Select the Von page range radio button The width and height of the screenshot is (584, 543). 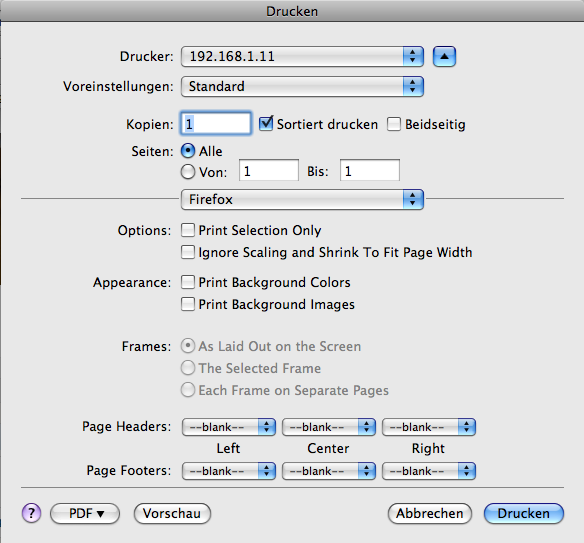pyautogui.click(x=188, y=172)
